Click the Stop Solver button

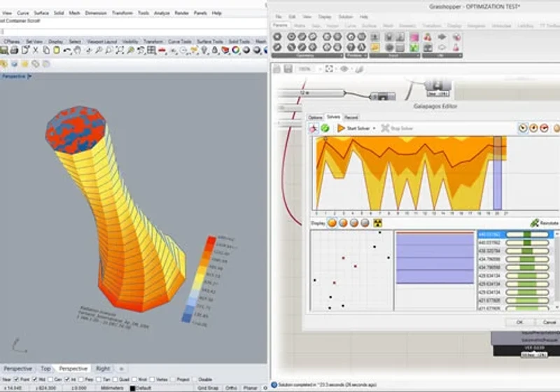pyautogui.click(x=397, y=128)
